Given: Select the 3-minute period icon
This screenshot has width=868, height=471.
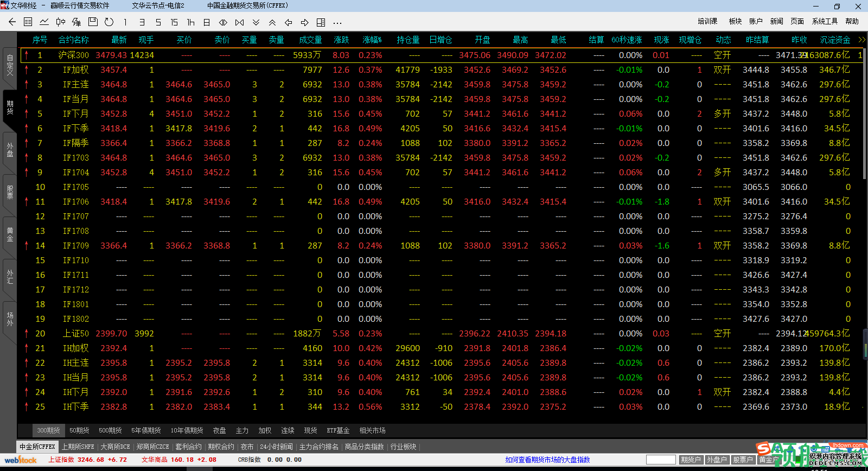Looking at the screenshot, I should tap(142, 22).
